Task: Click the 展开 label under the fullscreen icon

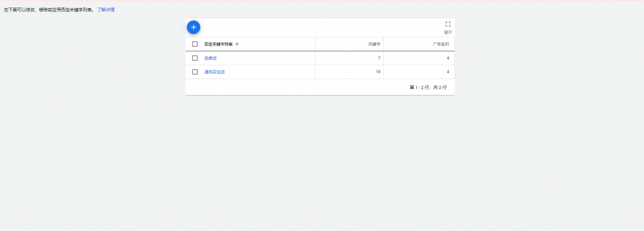Action: point(448,33)
